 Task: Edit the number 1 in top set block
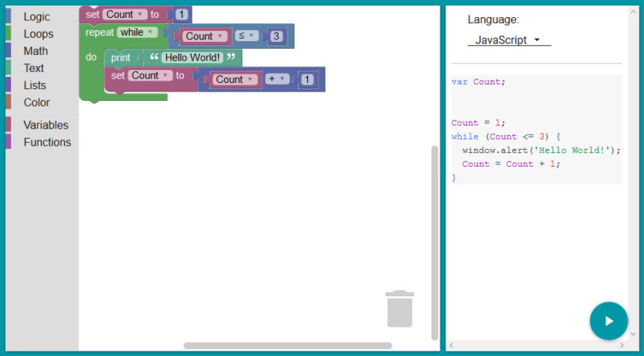point(182,15)
